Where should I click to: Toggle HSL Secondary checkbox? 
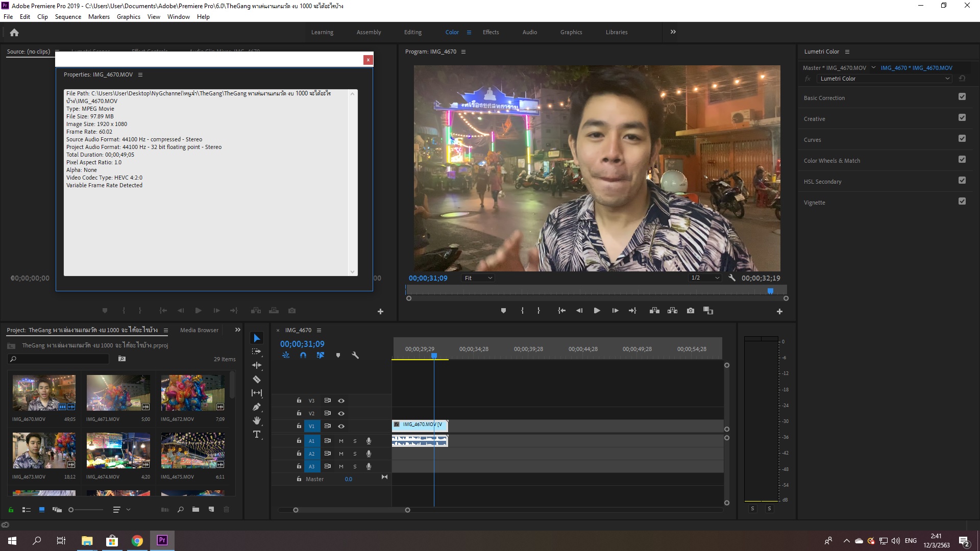click(962, 180)
